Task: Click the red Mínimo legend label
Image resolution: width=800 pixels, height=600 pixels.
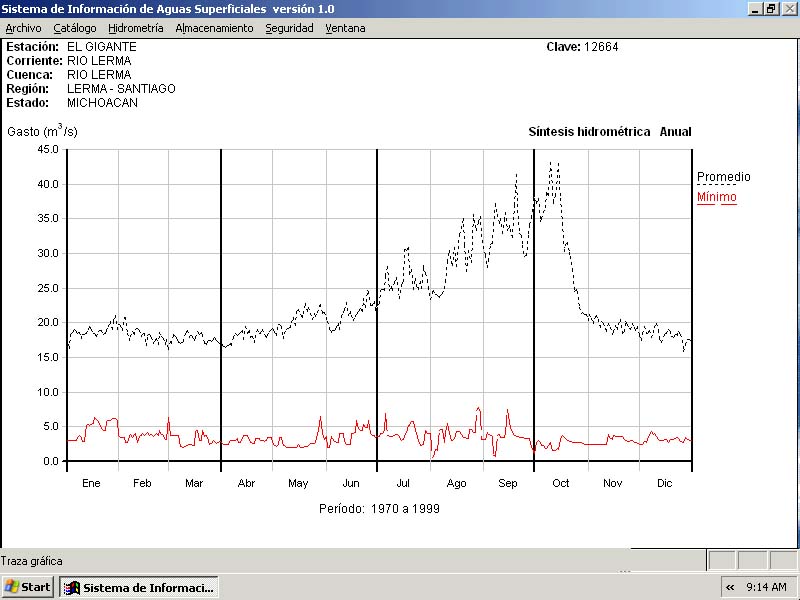Action: click(x=716, y=197)
